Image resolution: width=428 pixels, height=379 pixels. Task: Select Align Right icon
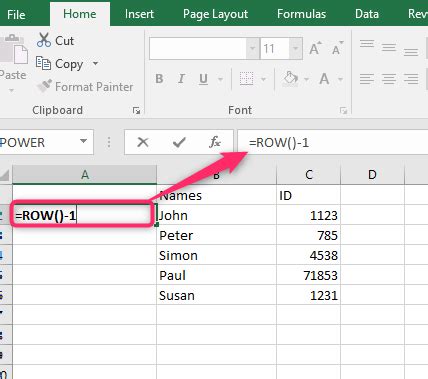[x=411, y=79]
